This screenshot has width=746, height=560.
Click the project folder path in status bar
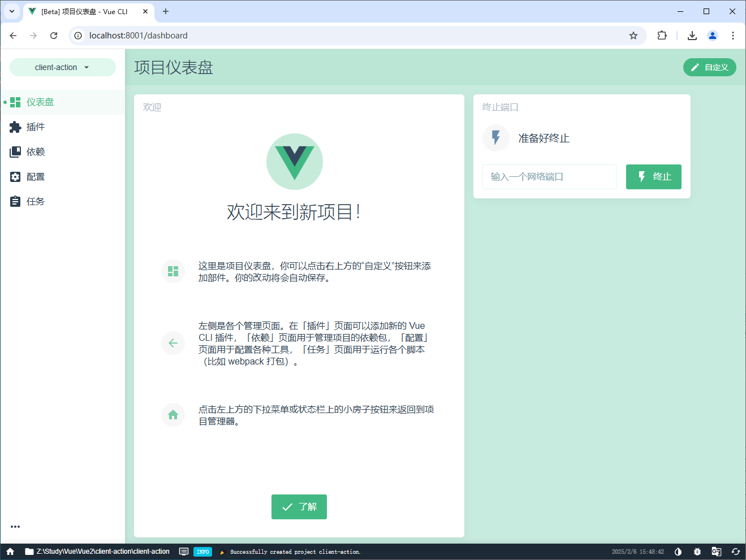[97, 552]
